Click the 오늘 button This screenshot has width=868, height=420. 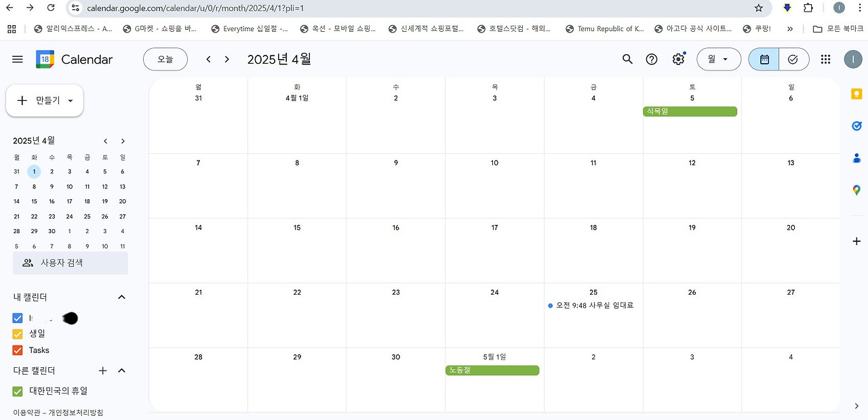(165, 60)
